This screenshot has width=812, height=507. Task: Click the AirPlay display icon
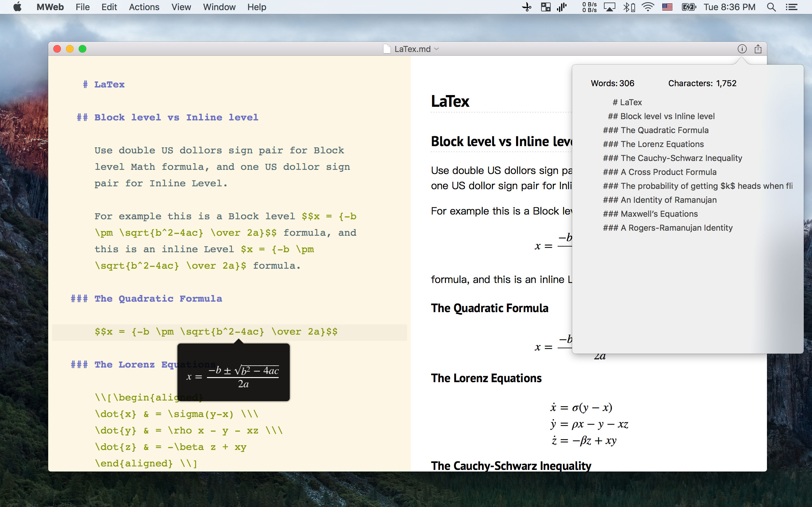(609, 7)
